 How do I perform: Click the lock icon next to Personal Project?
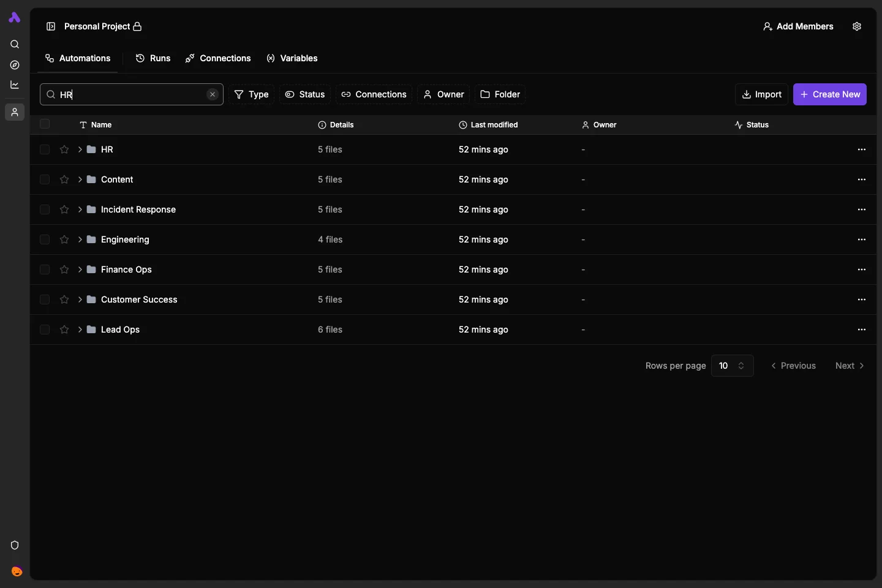tap(137, 26)
